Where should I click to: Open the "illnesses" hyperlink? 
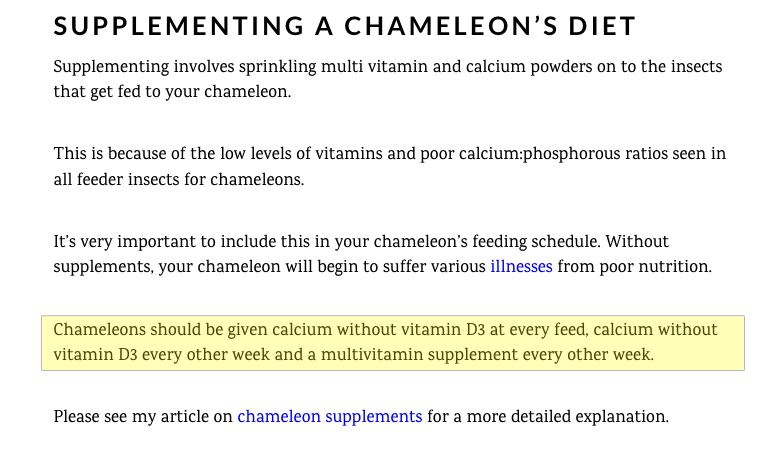point(521,267)
